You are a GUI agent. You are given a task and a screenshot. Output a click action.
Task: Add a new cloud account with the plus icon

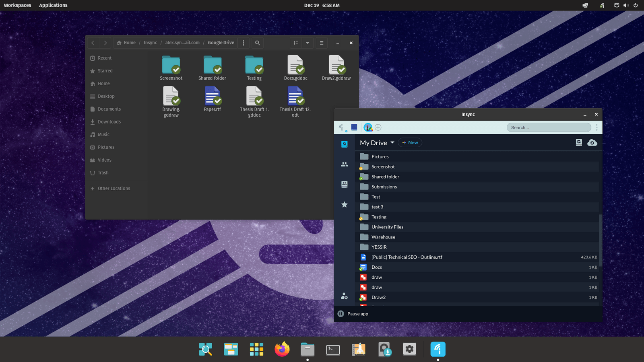click(378, 127)
